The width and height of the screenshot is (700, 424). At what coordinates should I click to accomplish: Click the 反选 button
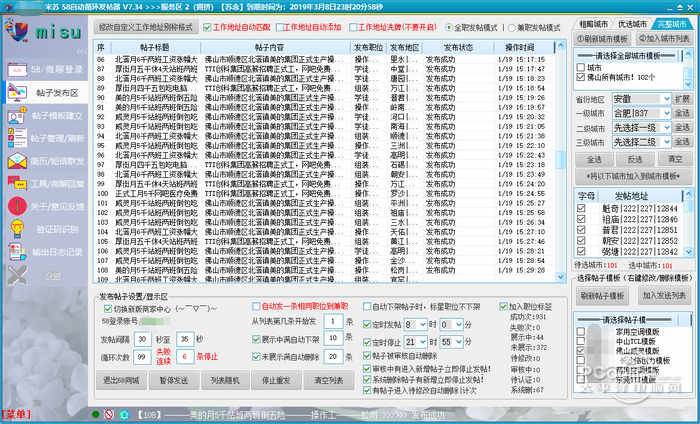click(x=634, y=159)
